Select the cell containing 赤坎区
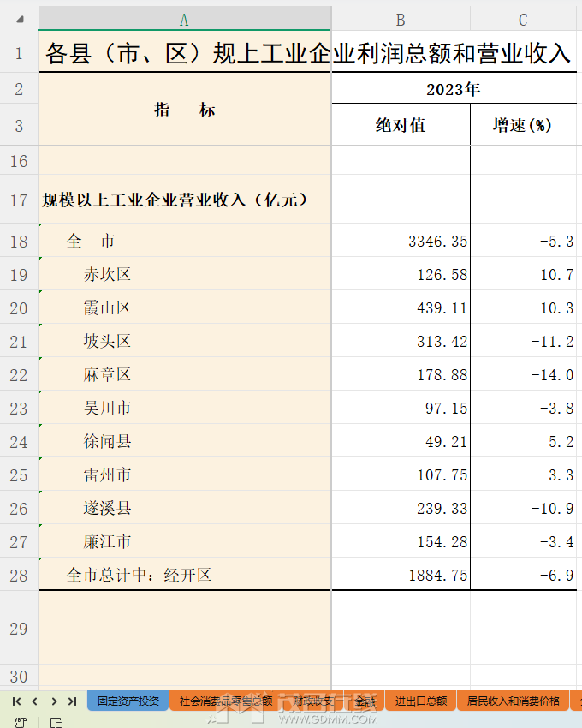Screen dimensions: 582x728 click(x=184, y=275)
